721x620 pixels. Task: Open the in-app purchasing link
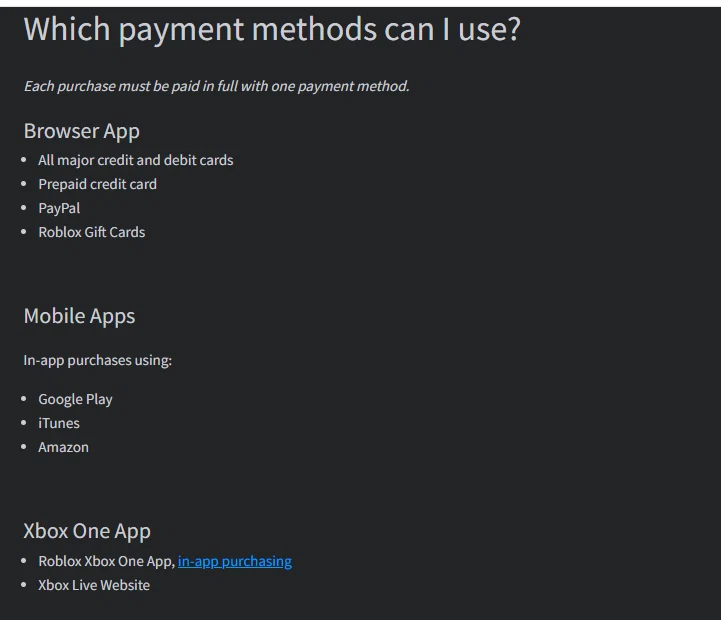pos(235,562)
